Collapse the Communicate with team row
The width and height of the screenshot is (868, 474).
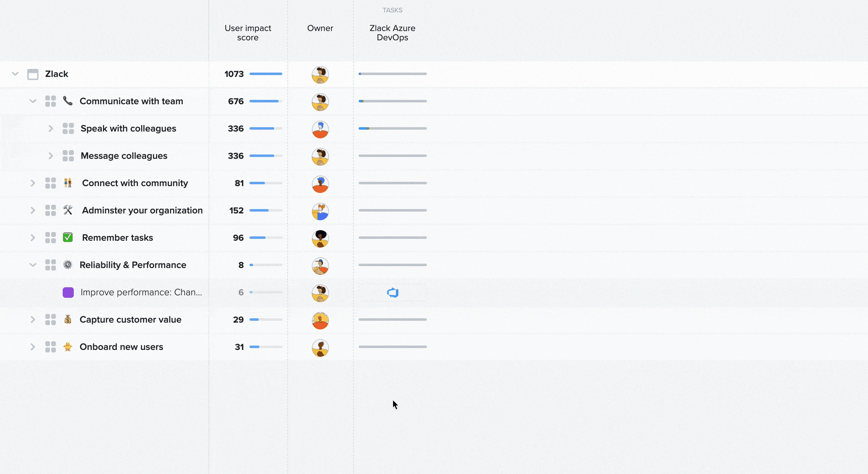click(x=33, y=101)
